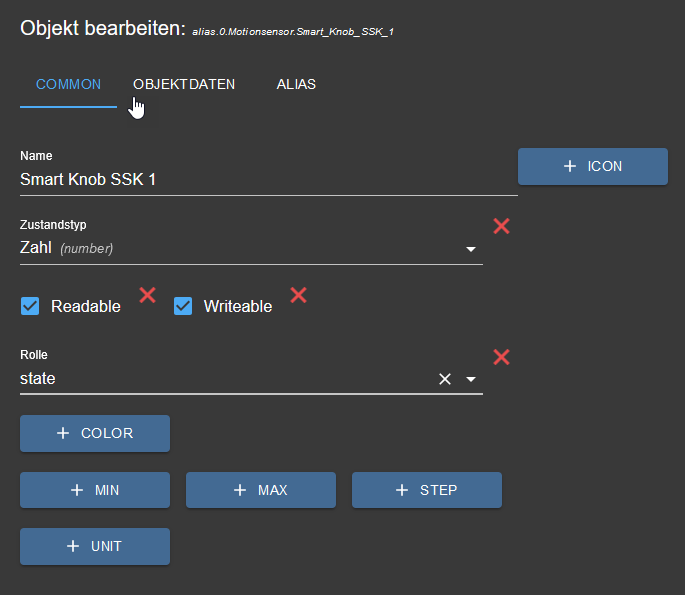The image size is (685, 595).
Task: Add a MIN value
Action: click(95, 490)
